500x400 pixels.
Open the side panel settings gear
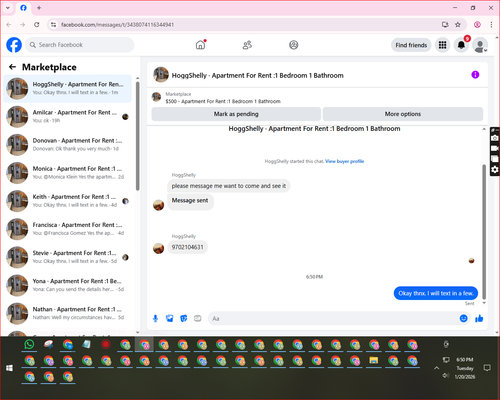[495, 170]
